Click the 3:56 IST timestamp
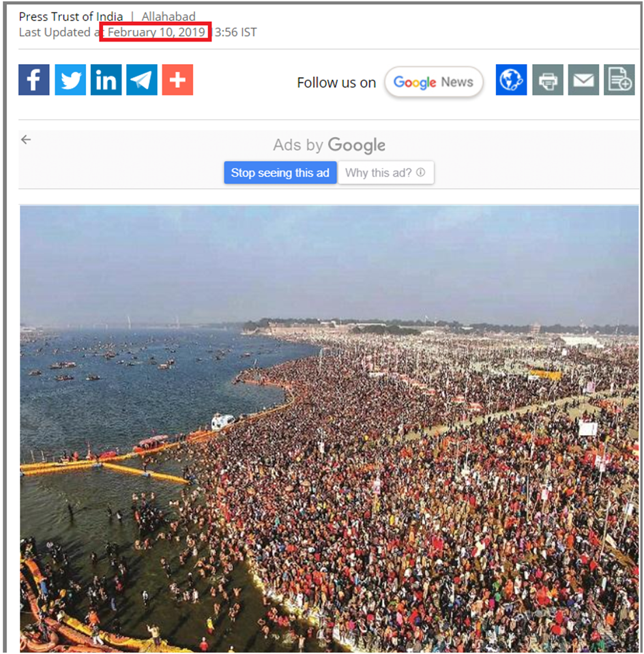The width and height of the screenshot is (644, 654). (x=236, y=32)
